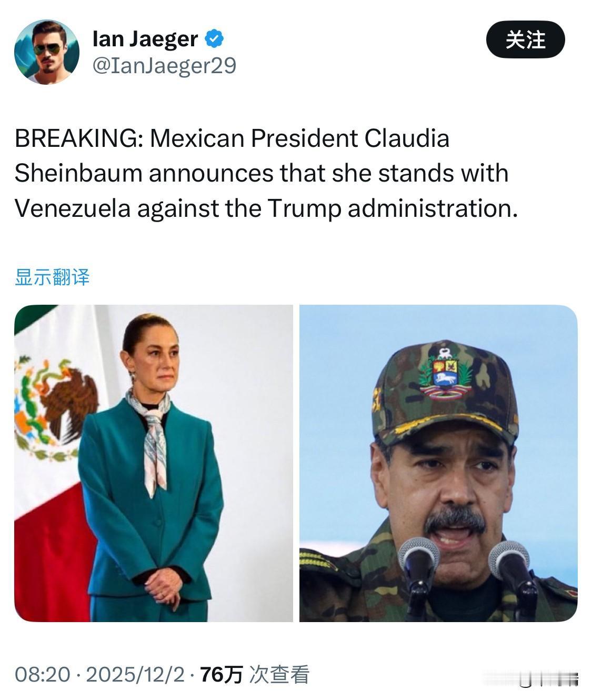Follow the account with 关注 button

pyautogui.click(x=525, y=39)
